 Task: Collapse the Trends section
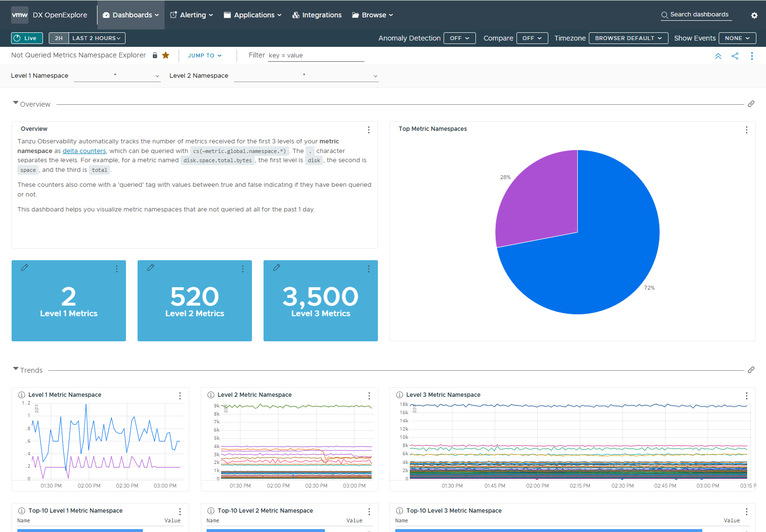coord(16,369)
